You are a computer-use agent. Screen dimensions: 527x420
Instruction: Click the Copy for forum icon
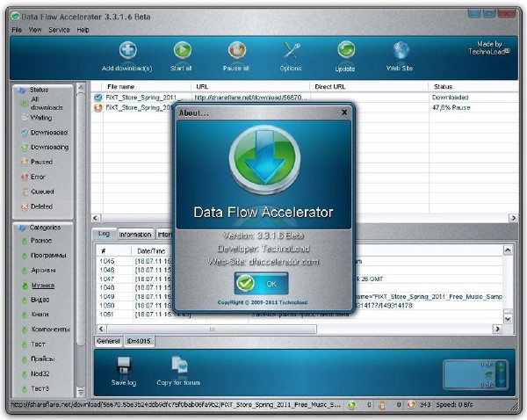tap(177, 366)
